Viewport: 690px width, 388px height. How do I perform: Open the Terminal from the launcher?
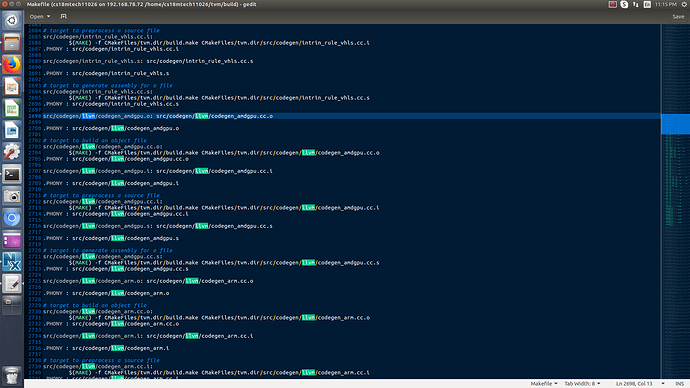tap(12, 174)
